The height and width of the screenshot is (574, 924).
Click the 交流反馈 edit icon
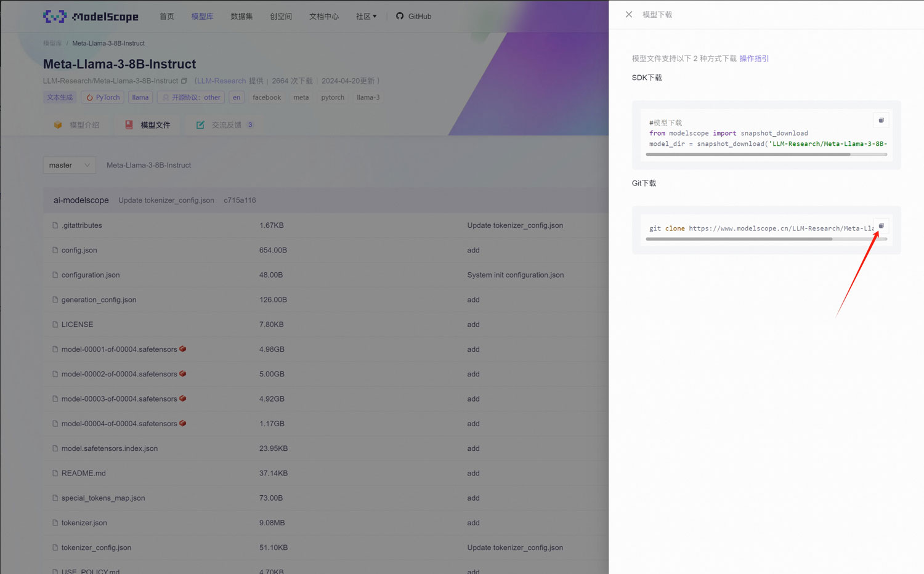pyautogui.click(x=200, y=125)
